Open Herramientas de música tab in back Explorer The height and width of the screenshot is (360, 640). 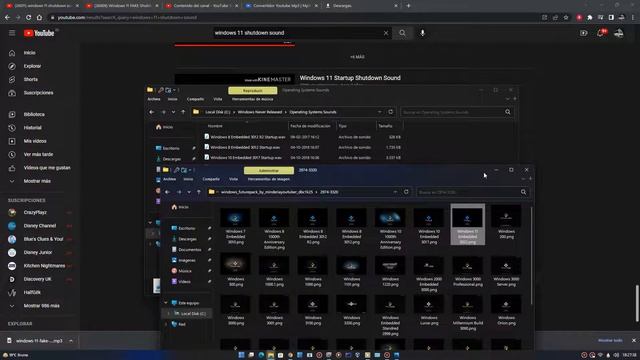[253, 99]
